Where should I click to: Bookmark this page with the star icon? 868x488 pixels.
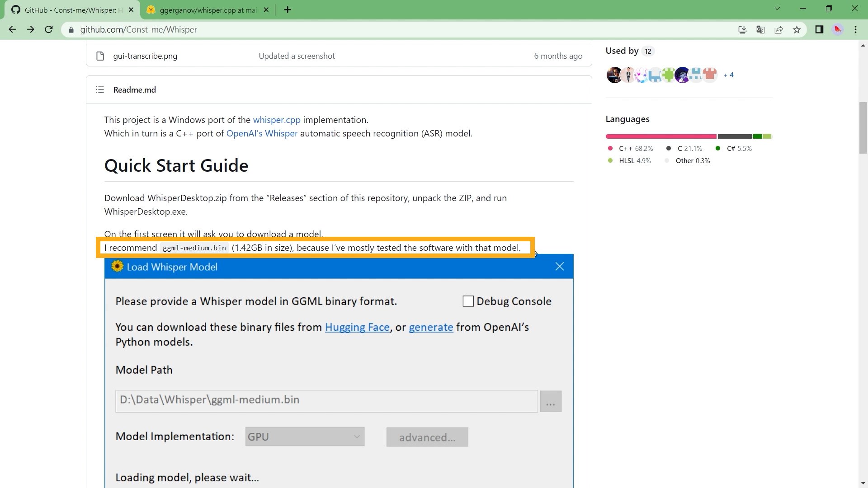click(x=797, y=29)
